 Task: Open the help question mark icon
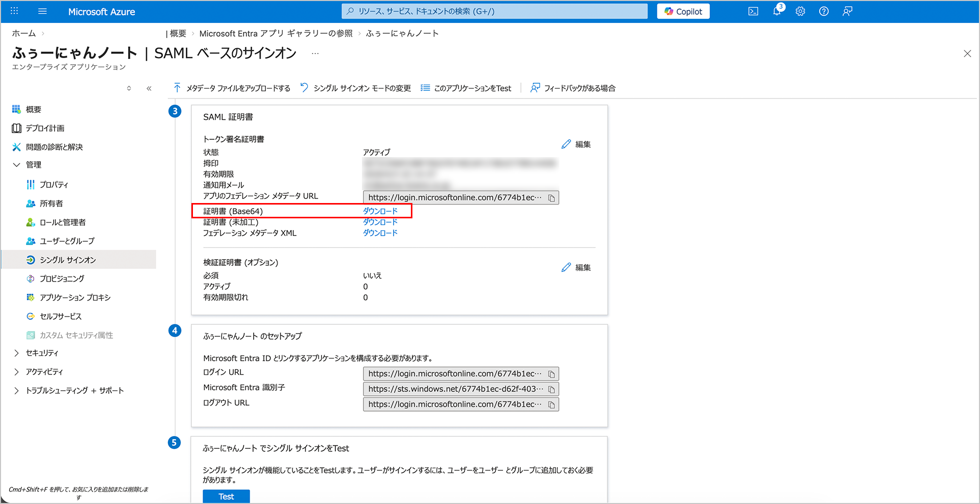click(823, 11)
